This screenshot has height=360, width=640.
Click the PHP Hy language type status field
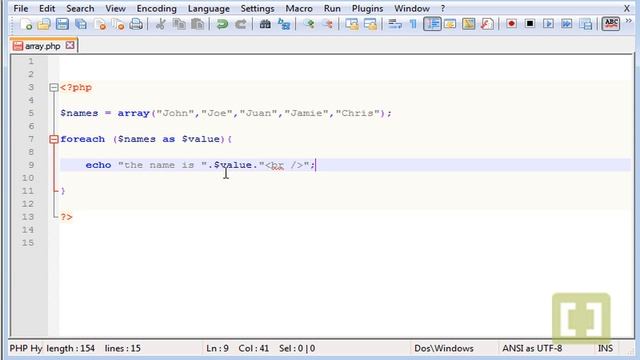click(x=26, y=348)
